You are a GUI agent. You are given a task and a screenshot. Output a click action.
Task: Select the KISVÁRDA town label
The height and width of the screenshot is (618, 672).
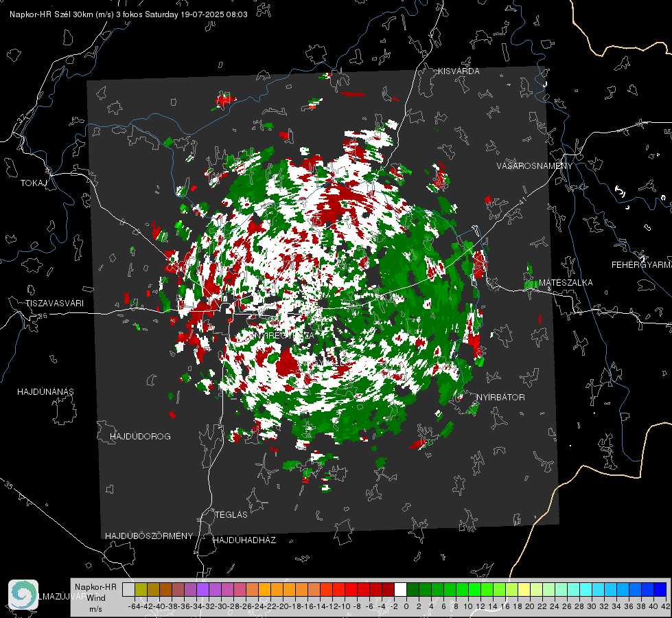pyautogui.click(x=459, y=71)
